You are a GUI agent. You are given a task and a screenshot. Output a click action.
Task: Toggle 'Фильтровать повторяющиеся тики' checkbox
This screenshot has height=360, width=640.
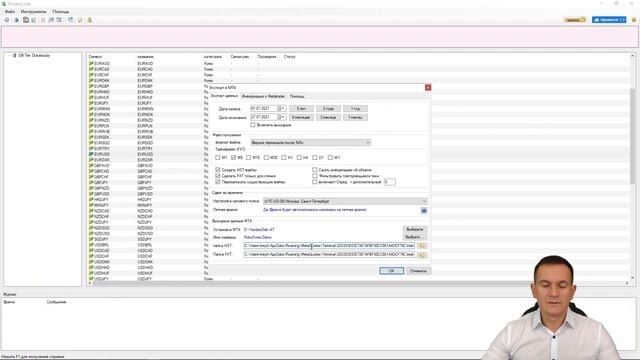tap(315, 176)
